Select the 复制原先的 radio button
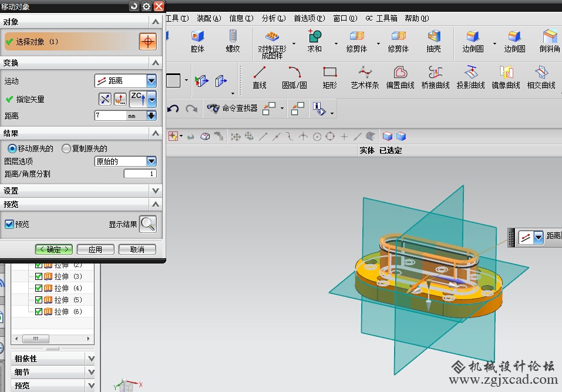The height and width of the screenshot is (392, 562). pos(66,148)
